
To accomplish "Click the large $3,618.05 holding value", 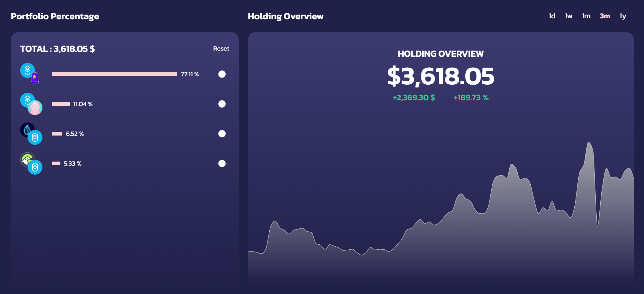I will 441,76.
